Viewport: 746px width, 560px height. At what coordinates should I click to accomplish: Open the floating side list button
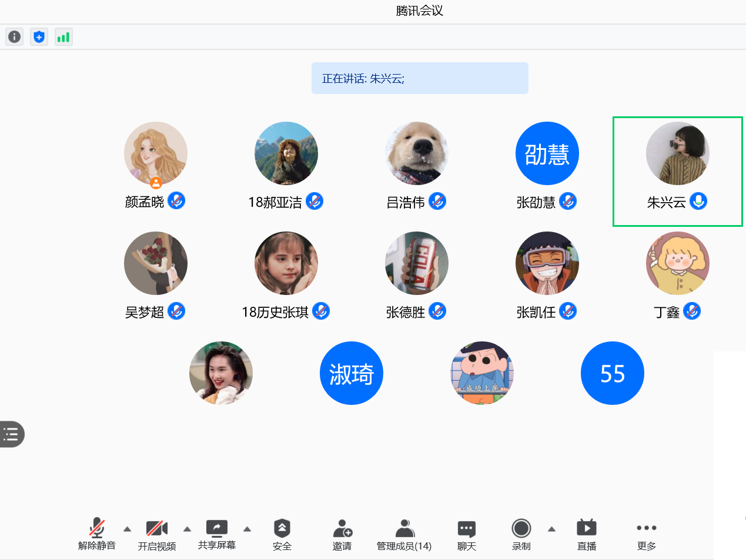pyautogui.click(x=12, y=434)
